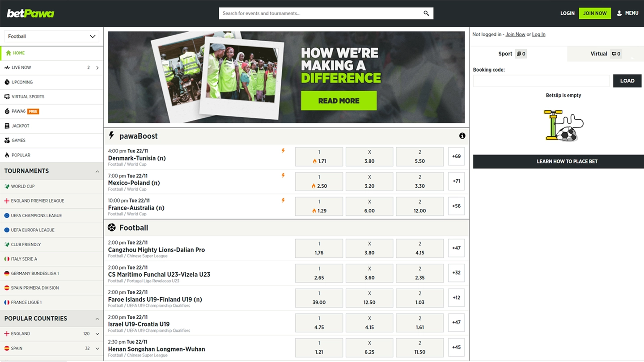Click LEARN HOW TO PLACE BET

pos(559,161)
